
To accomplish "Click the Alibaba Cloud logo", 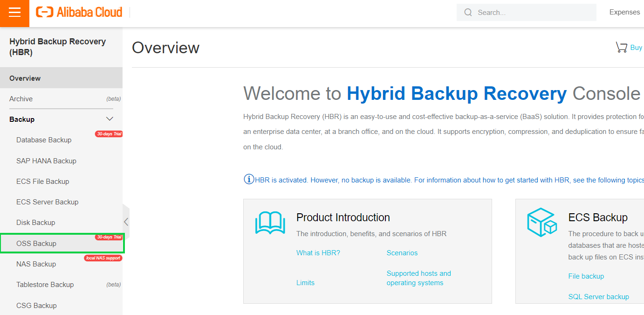I will (x=79, y=13).
